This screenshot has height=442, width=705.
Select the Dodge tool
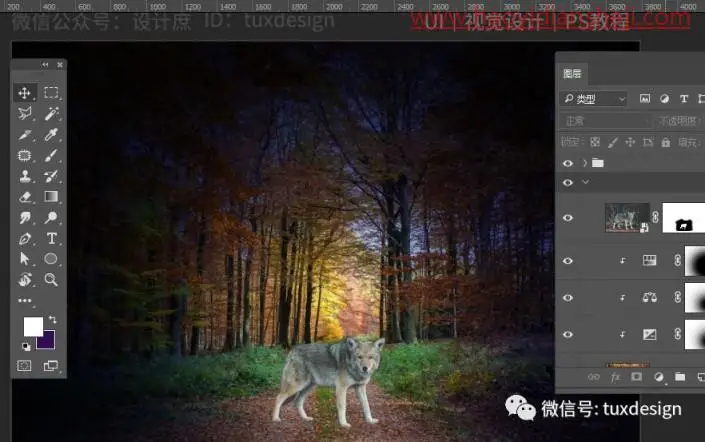click(51, 218)
